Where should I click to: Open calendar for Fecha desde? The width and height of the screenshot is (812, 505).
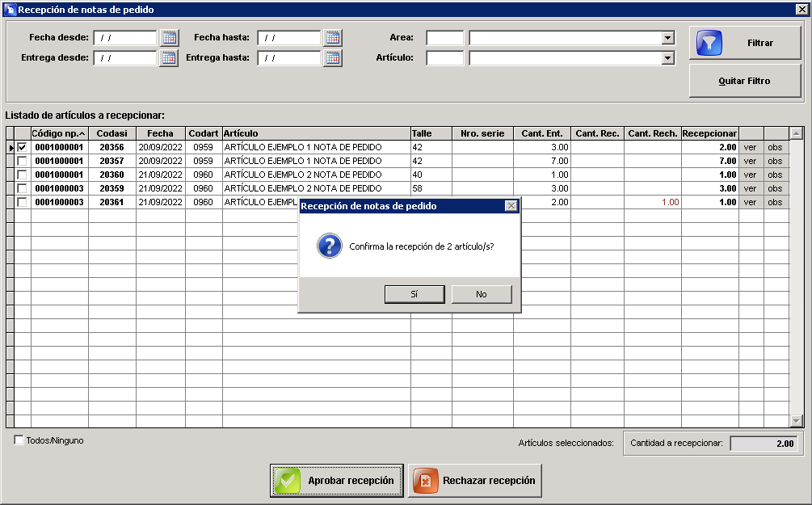pos(169,38)
